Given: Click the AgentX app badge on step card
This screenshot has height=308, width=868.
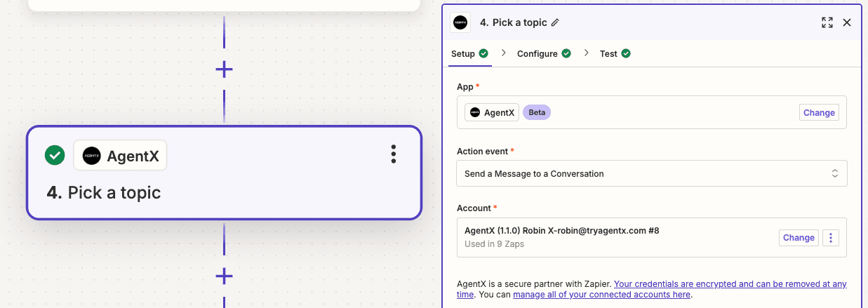Looking at the screenshot, I should pyautogui.click(x=121, y=156).
